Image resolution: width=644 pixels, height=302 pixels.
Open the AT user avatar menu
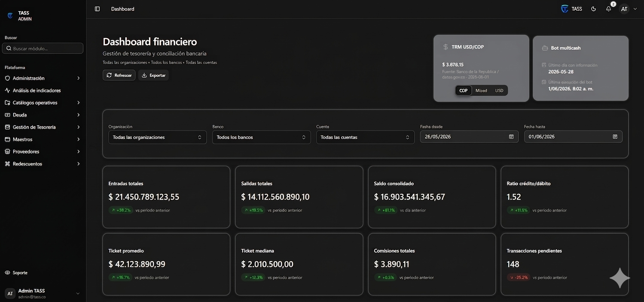pos(624,9)
